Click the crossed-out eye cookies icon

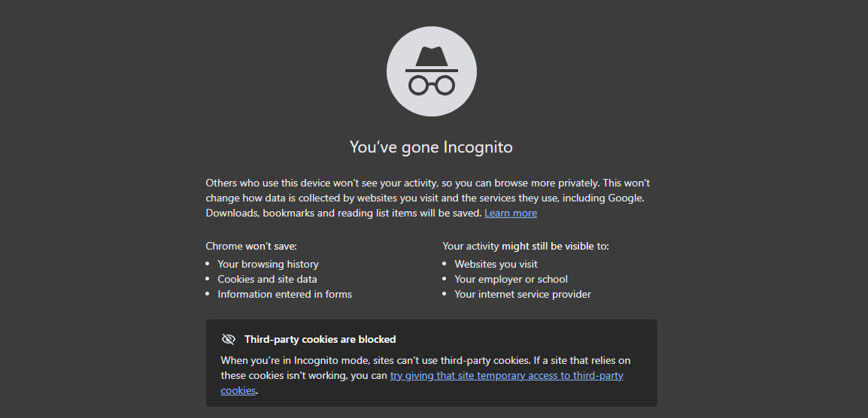click(x=229, y=339)
